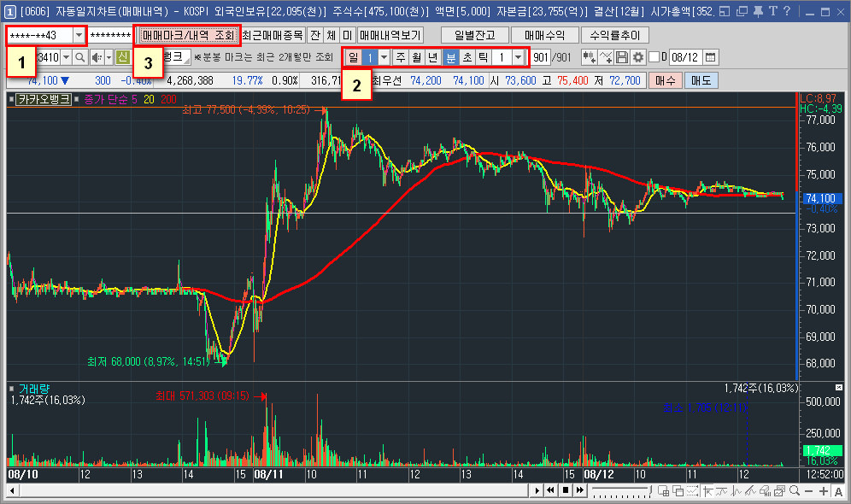Click the save chart settings floppy icon
This screenshot has width=851, height=504.
point(622,57)
